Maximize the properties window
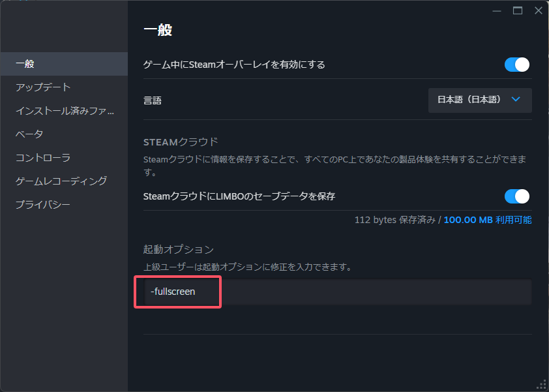This screenshot has width=549, height=392. tap(518, 10)
